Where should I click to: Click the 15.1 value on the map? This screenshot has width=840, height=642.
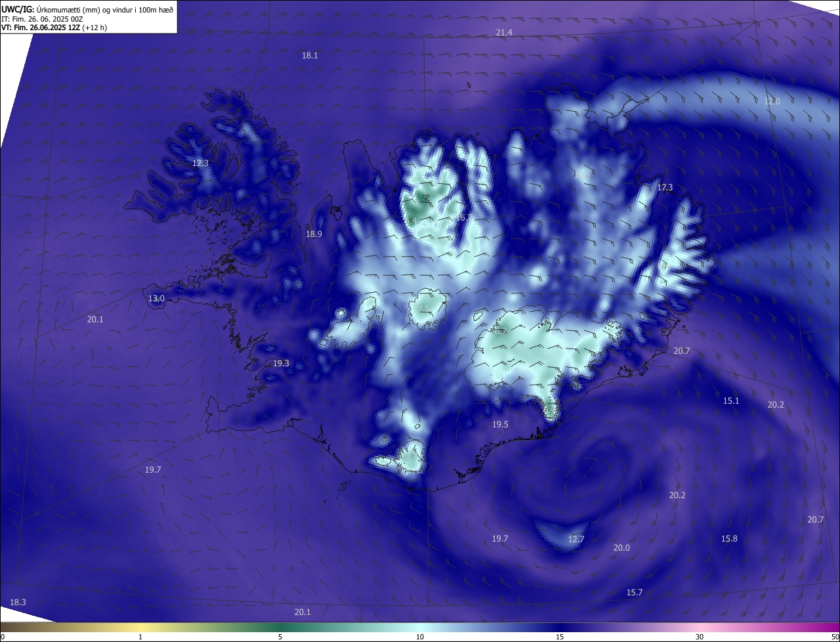point(731,400)
